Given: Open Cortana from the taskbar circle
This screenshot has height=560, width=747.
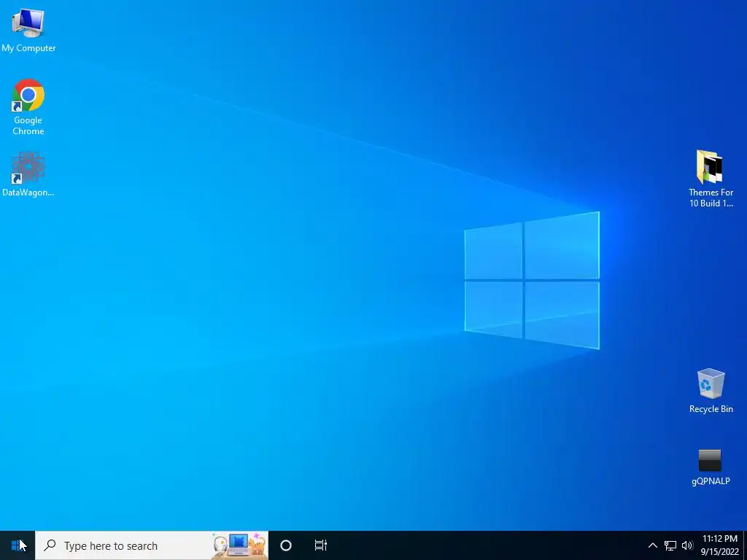Looking at the screenshot, I should [286, 545].
